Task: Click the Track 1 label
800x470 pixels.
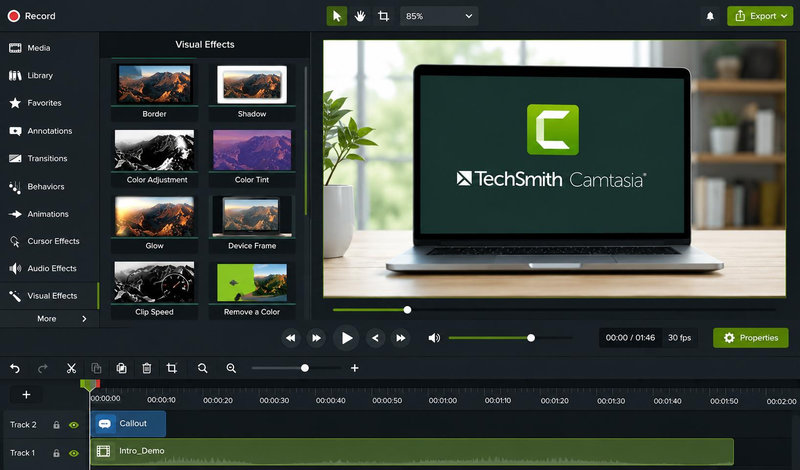Action: point(22,453)
